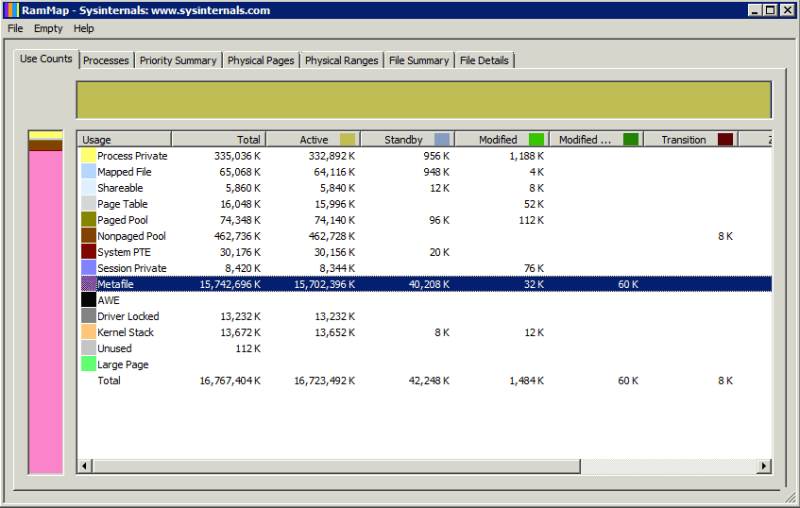Open the File menu
Image resolution: width=800 pixels, height=508 pixels.
[15, 29]
